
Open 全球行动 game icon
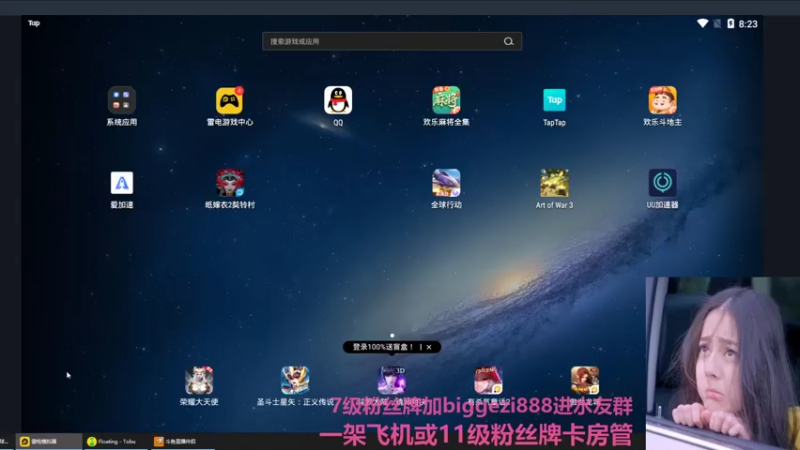click(x=446, y=183)
